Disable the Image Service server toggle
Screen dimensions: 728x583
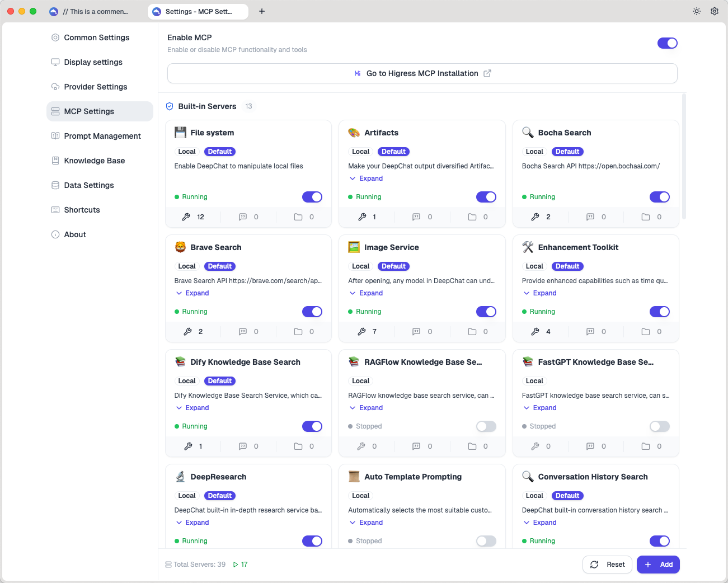coord(486,312)
